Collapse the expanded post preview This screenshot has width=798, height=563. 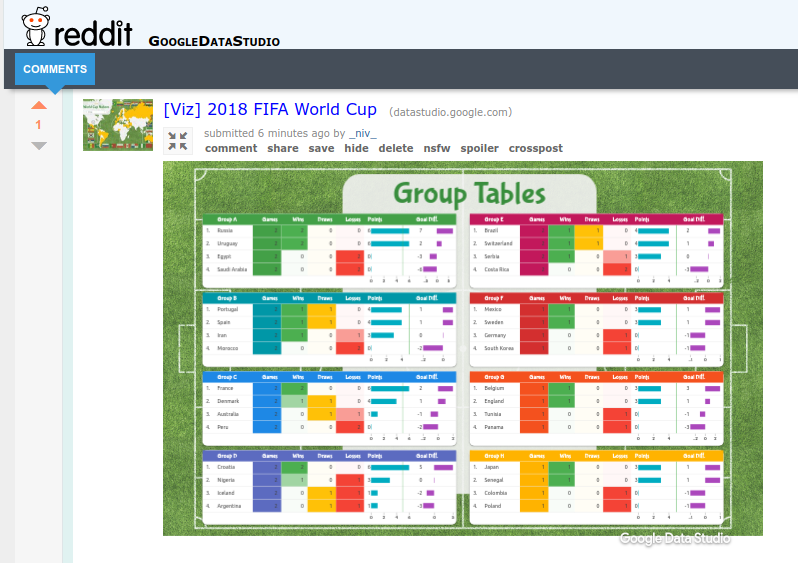[x=178, y=140]
